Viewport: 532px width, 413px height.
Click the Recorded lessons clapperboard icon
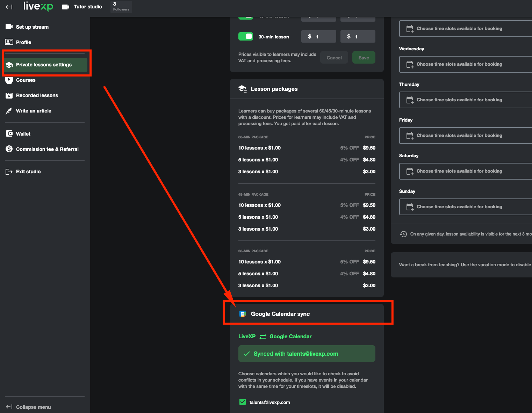tap(9, 95)
